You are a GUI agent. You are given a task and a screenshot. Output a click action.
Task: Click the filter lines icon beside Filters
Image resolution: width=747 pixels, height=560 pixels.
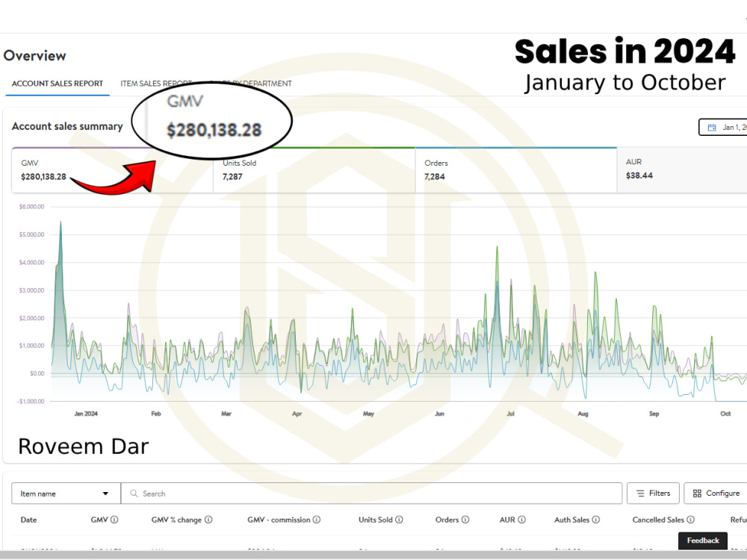[x=640, y=494]
